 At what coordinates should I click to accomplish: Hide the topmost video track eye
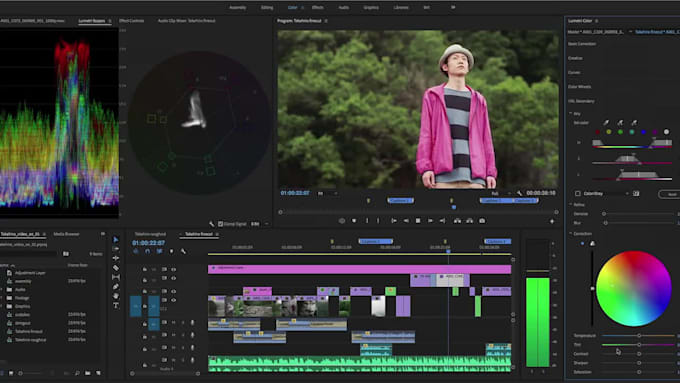pyautogui.click(x=173, y=269)
